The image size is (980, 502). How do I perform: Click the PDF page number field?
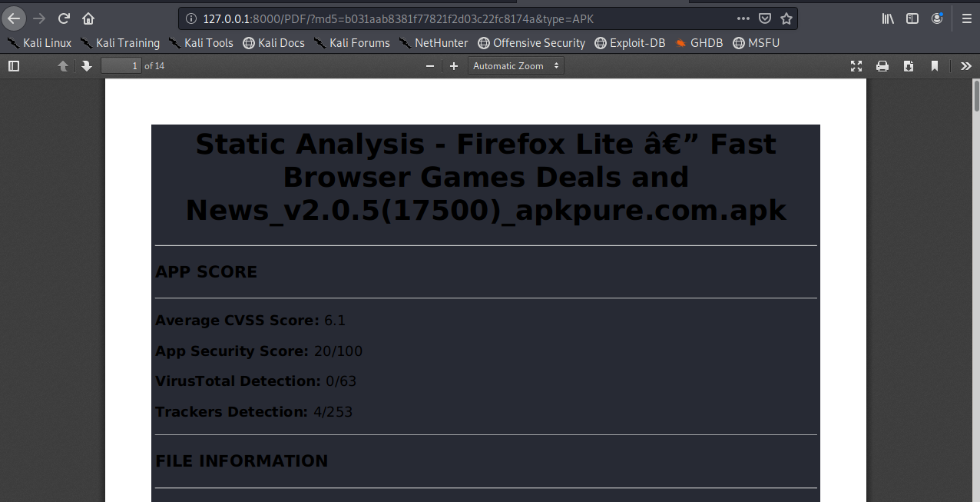(x=121, y=66)
